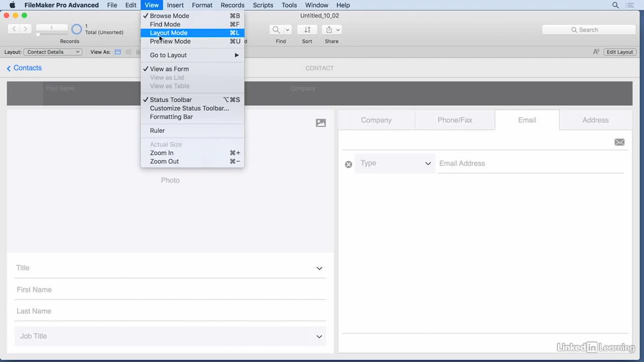Click the Sort toolbar icon

pyautogui.click(x=307, y=30)
